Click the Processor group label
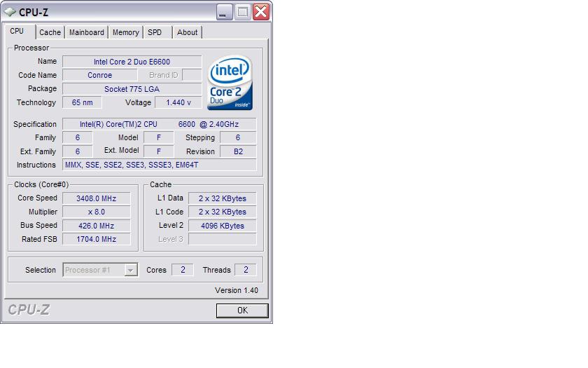 click(x=31, y=48)
